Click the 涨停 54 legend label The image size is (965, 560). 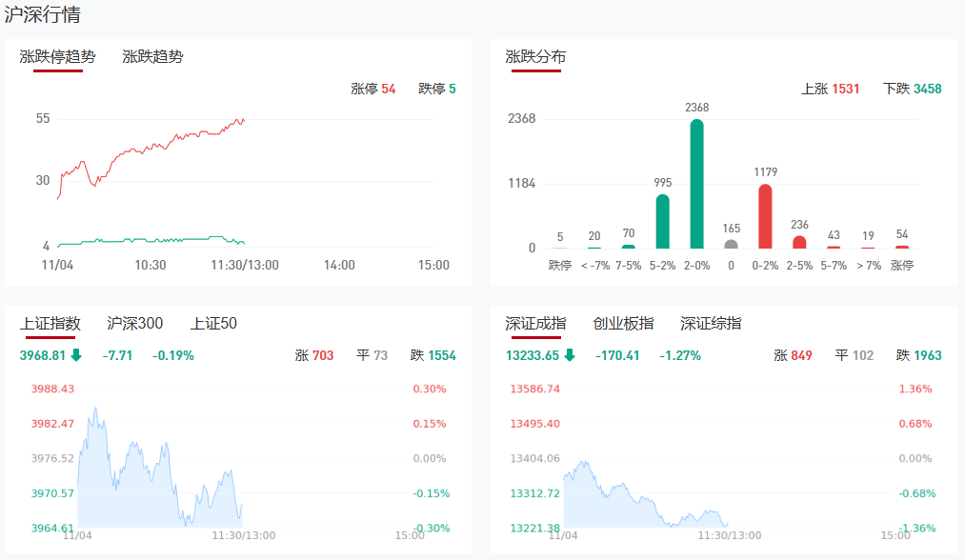[372, 89]
